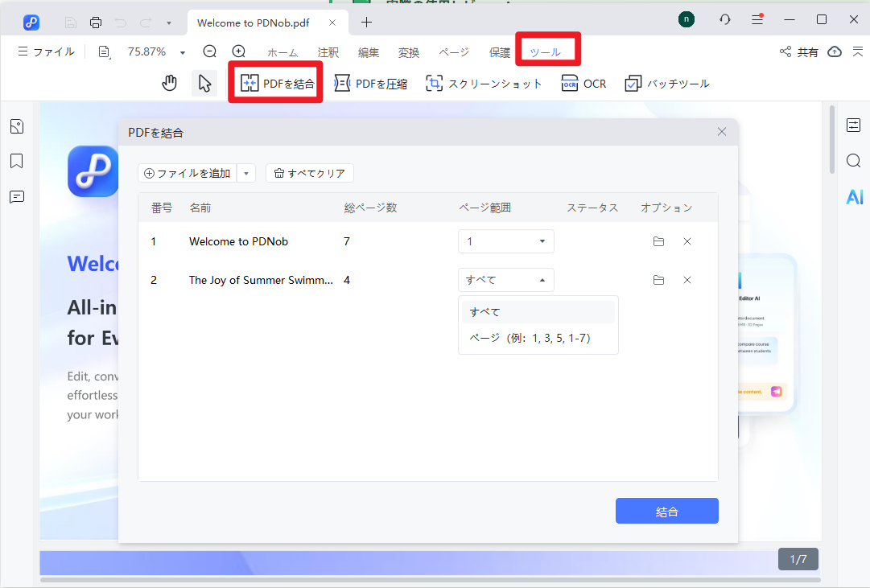Switch to the 編集 tab
870x588 pixels.
pyautogui.click(x=369, y=52)
